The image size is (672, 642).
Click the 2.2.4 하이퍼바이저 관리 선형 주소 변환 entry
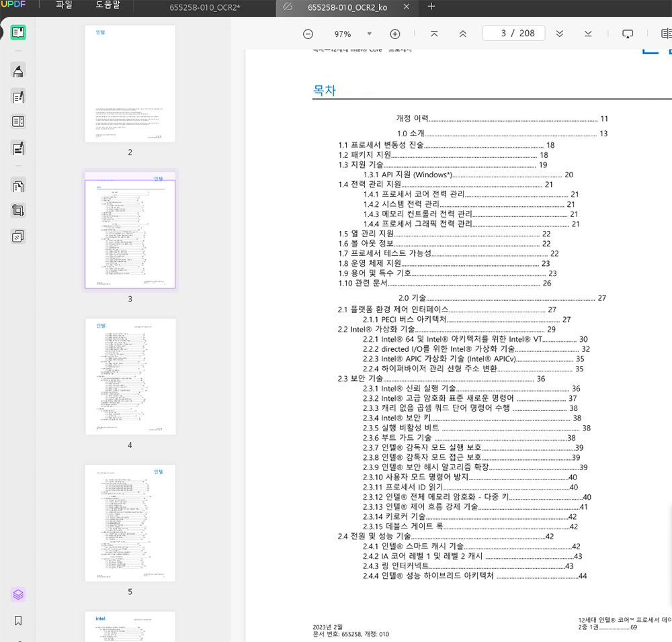click(473, 369)
